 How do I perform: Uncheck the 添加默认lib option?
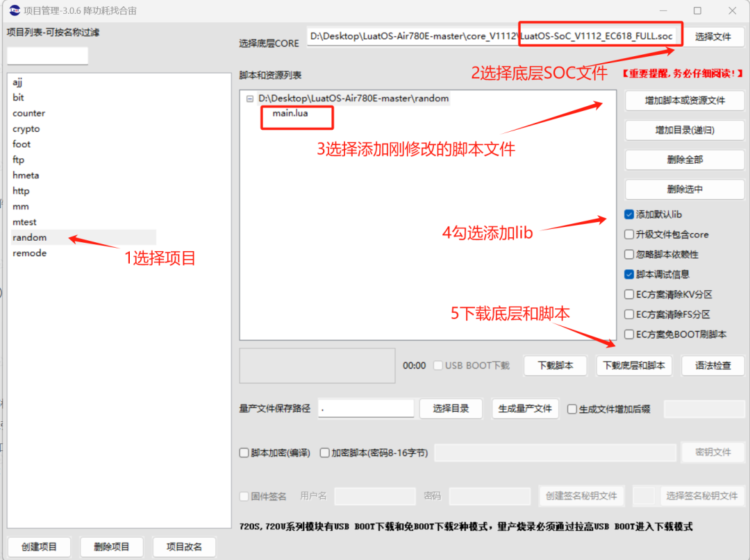pyautogui.click(x=628, y=214)
